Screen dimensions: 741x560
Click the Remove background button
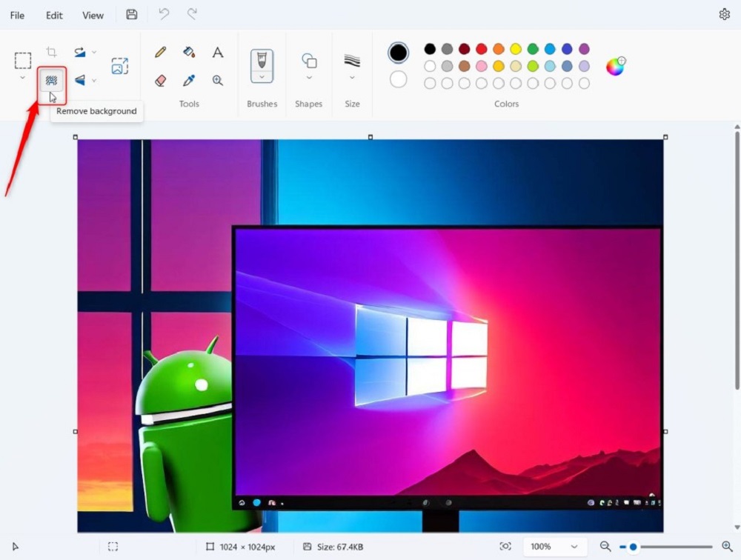pos(52,81)
